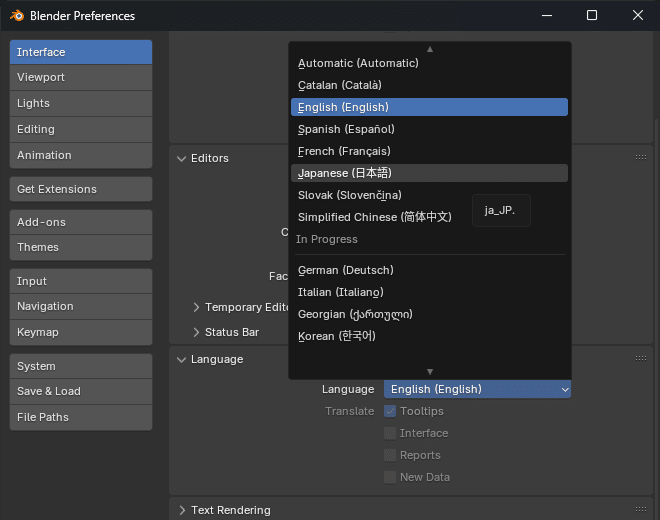Select Catalan (Català) language
The height and width of the screenshot is (520, 660).
click(429, 85)
